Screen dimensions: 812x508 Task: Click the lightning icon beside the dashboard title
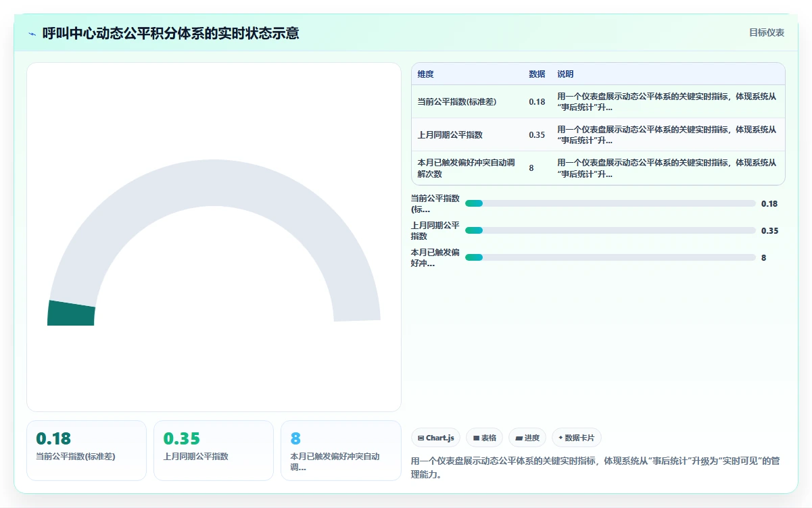32,34
